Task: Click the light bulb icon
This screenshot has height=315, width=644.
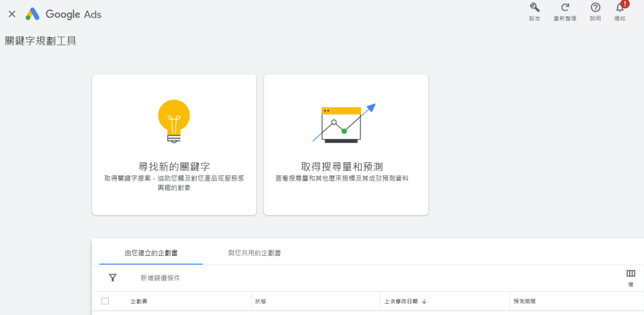Action: (174, 121)
